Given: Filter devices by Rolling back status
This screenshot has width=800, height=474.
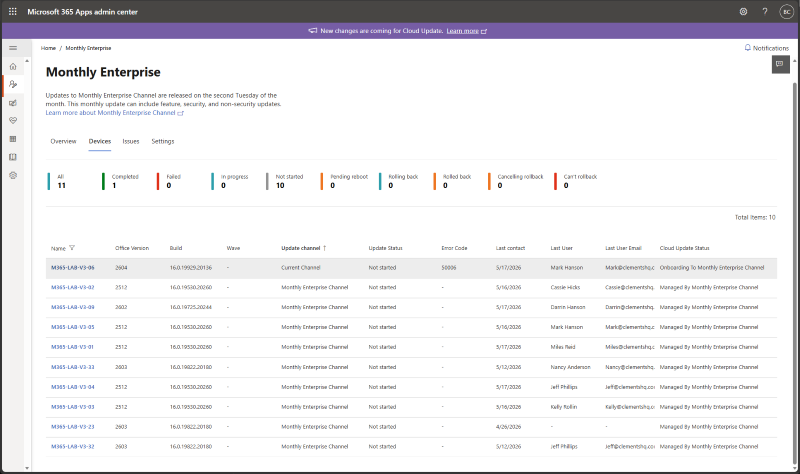Looking at the screenshot, I should point(399,181).
